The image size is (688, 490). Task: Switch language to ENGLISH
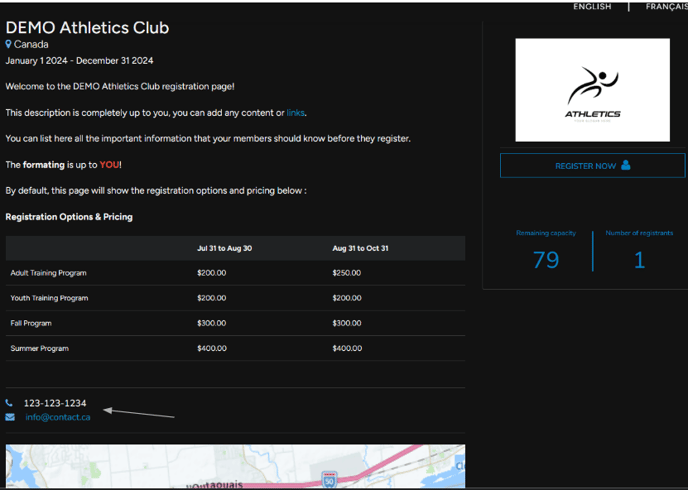pos(592,6)
